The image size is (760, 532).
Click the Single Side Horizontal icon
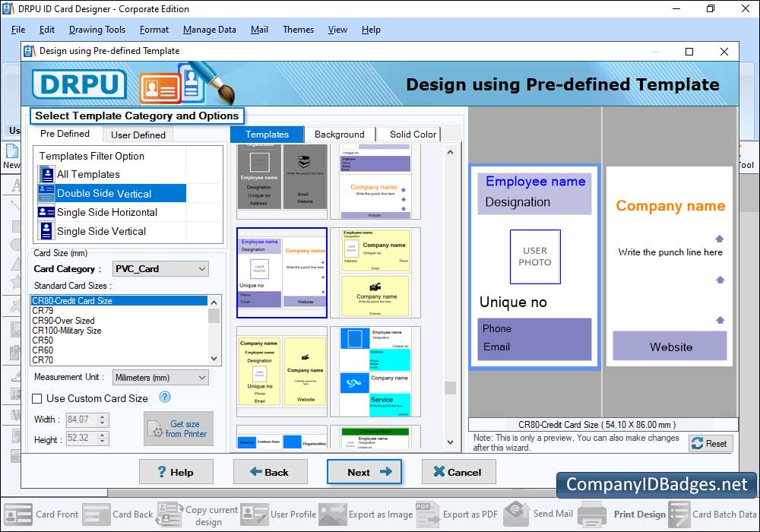click(46, 212)
